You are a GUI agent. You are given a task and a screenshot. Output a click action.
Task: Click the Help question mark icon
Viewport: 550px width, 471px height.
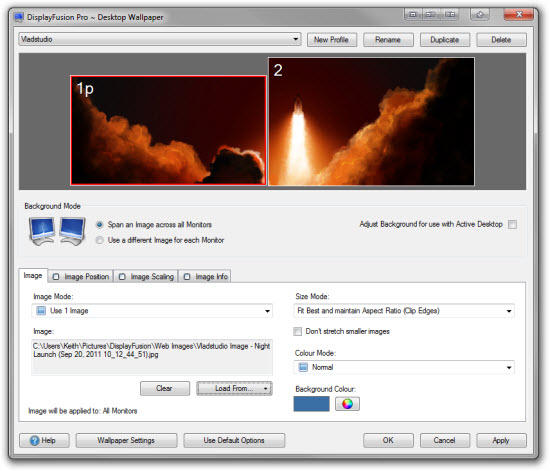coord(34,440)
